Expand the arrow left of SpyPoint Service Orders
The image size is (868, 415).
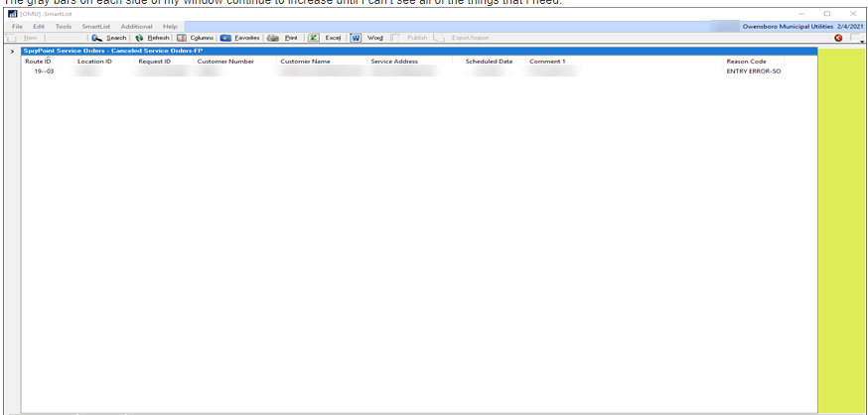tap(12, 51)
